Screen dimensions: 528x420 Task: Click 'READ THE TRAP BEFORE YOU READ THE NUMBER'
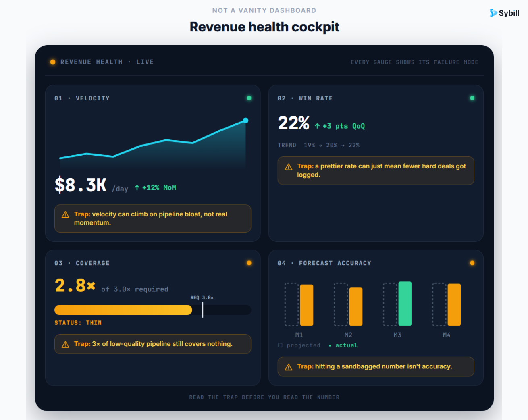tap(264, 397)
